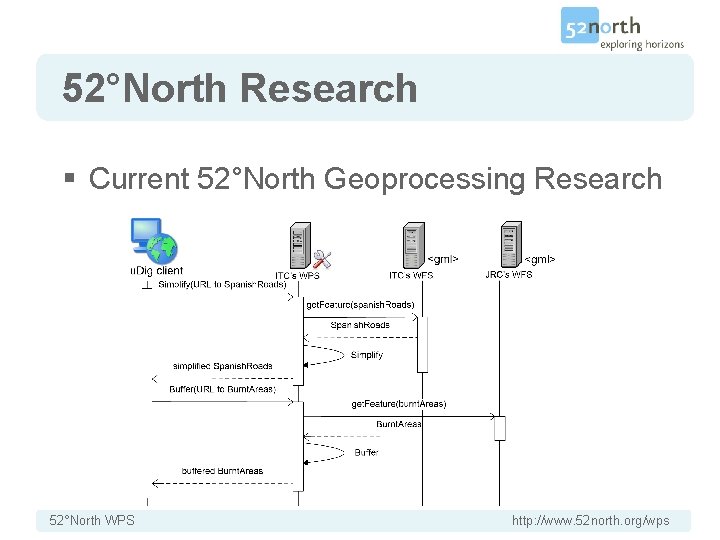Click the simplified SpanishRoads response label
The image size is (720, 540).
(222, 366)
